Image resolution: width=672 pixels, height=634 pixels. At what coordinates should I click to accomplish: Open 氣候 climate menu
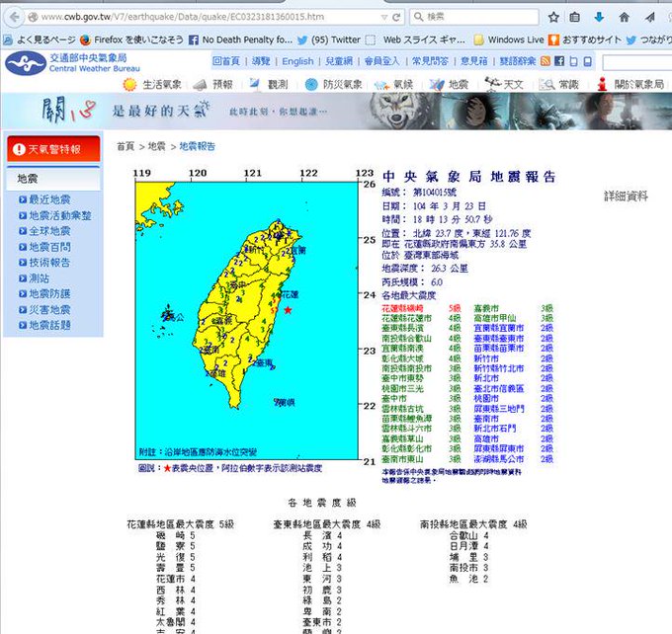point(393,84)
